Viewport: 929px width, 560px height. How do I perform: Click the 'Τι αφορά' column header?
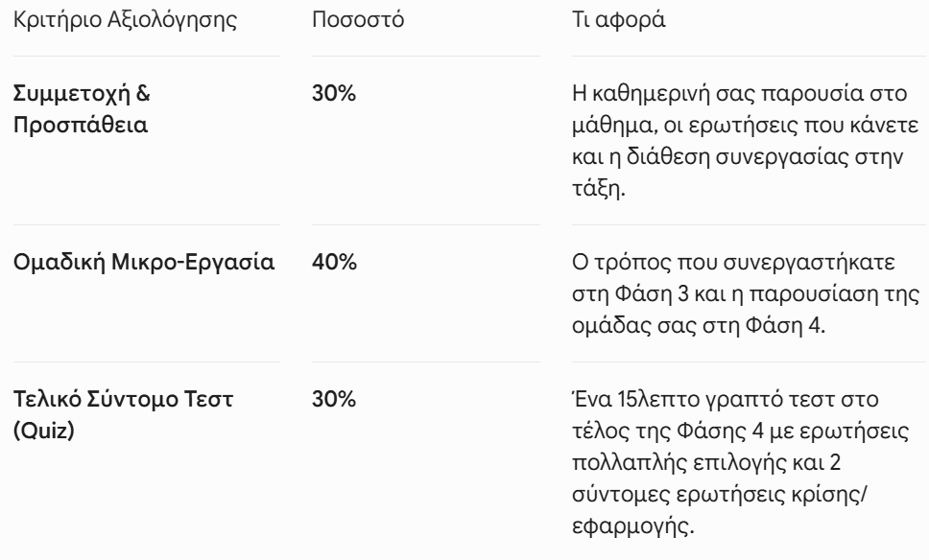point(619,19)
